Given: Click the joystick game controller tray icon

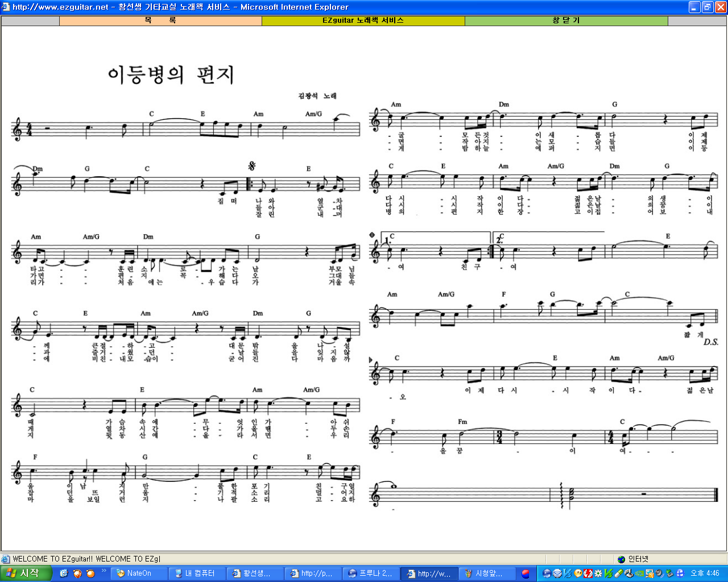Looking at the screenshot, I should click(629, 573).
